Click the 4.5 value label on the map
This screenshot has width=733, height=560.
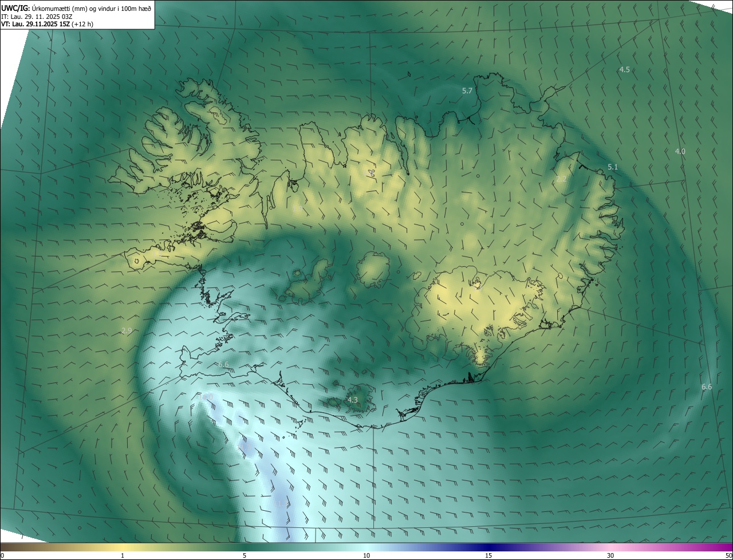(x=624, y=69)
